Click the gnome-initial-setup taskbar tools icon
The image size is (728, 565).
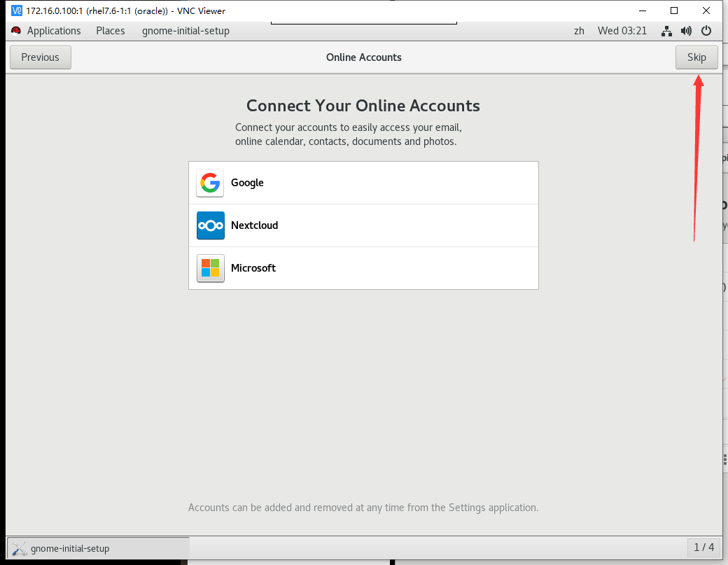point(19,548)
